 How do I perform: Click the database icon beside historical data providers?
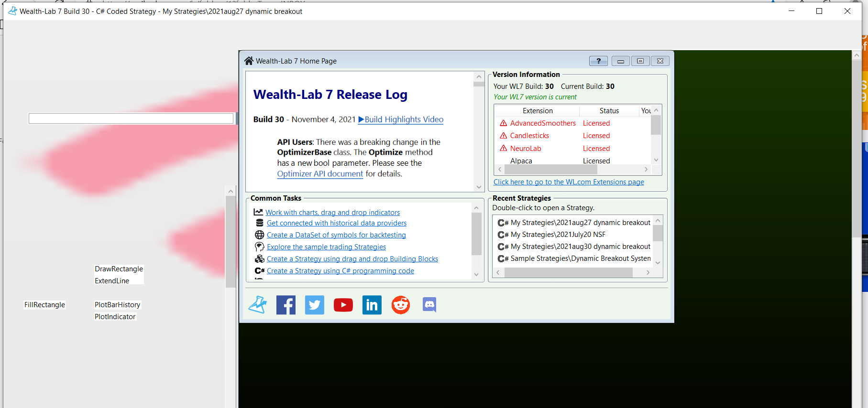pyautogui.click(x=260, y=223)
